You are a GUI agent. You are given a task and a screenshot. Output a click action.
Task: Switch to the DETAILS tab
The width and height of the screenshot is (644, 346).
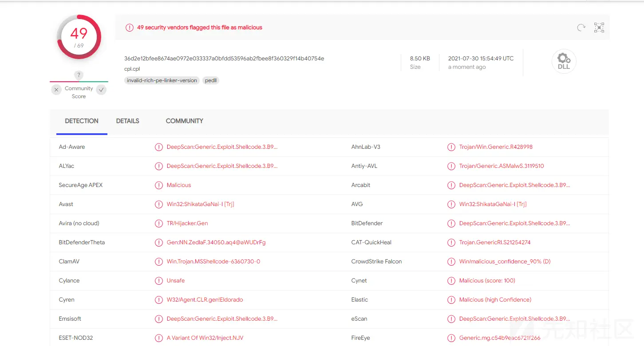pos(127,121)
